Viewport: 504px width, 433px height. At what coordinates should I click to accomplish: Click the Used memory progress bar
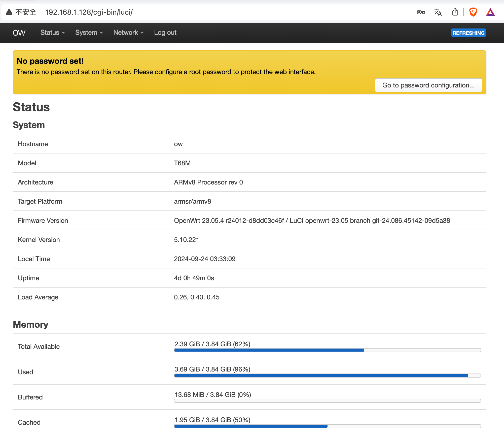coord(327,376)
